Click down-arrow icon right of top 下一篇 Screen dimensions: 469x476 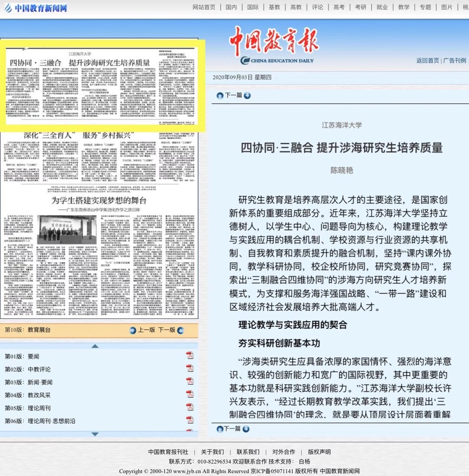pyautogui.click(x=247, y=96)
